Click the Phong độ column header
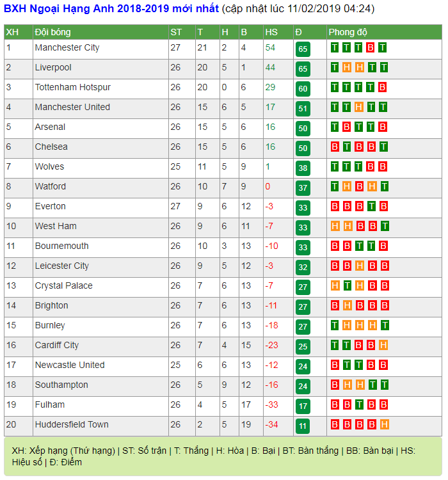Screen dimensions: 448x480 [x=348, y=32]
